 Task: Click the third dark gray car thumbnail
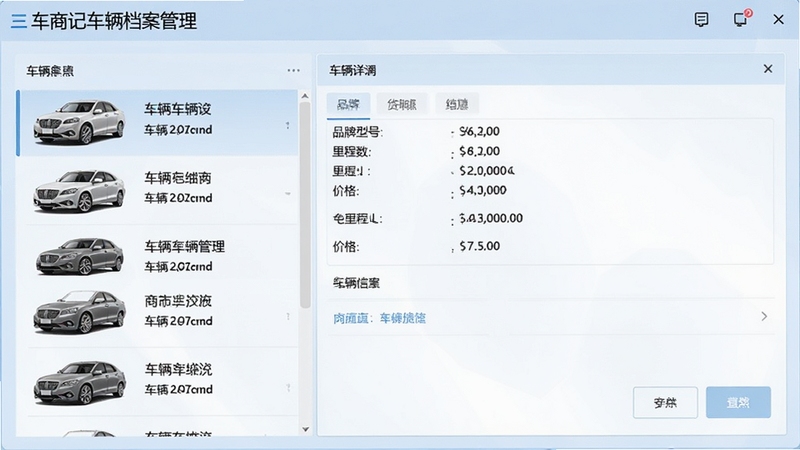pos(79,256)
